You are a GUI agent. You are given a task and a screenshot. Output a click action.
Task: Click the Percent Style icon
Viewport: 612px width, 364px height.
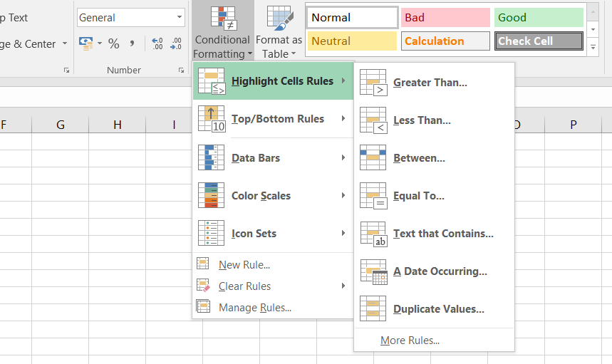[x=113, y=44]
